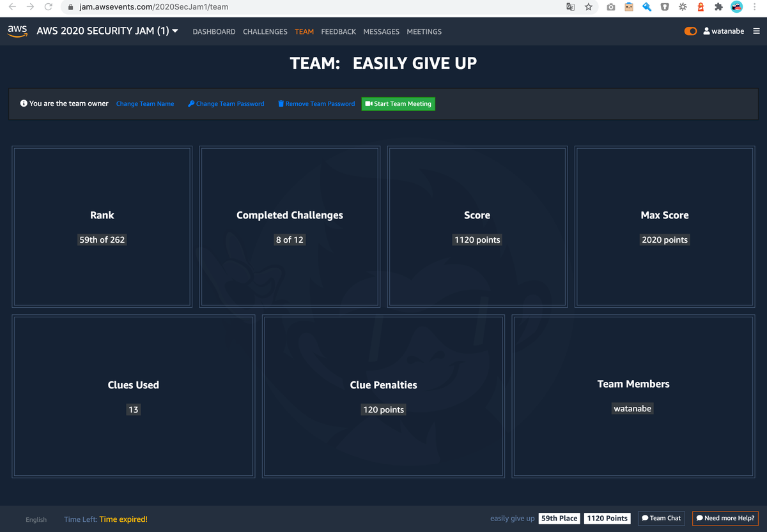Image resolution: width=767 pixels, height=532 pixels.
Task: Click the '2020 points' Max Score value
Action: [665, 240]
